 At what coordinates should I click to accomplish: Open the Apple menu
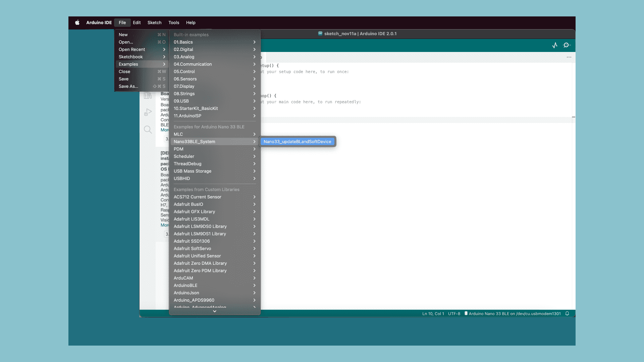(x=77, y=22)
